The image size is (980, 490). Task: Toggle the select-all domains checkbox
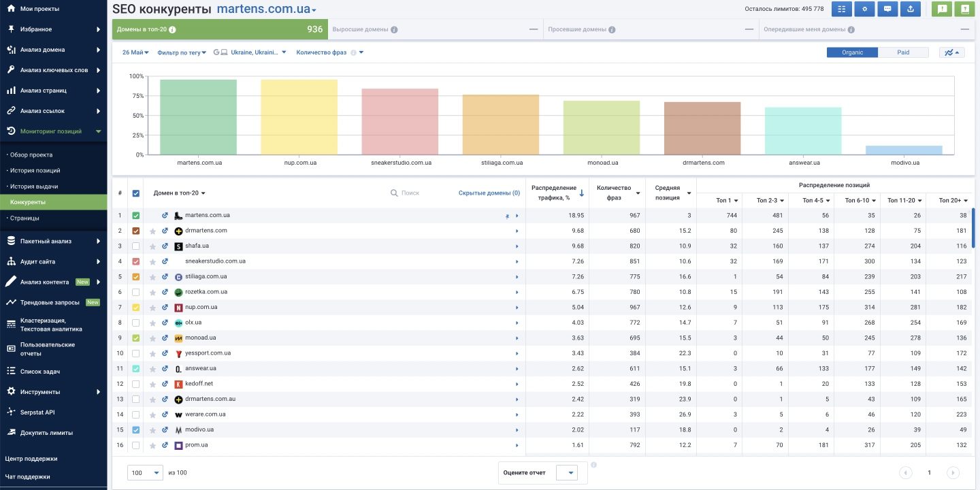click(x=136, y=193)
